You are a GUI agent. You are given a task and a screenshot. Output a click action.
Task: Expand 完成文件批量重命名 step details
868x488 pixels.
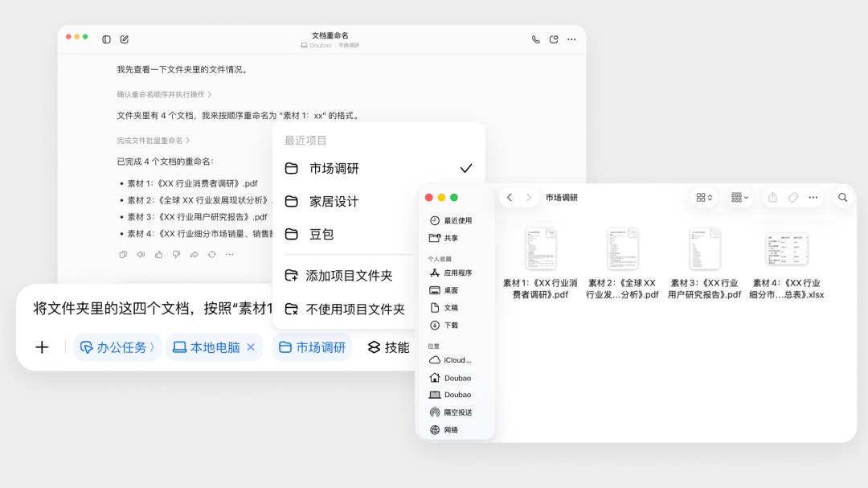pyautogui.click(x=154, y=141)
